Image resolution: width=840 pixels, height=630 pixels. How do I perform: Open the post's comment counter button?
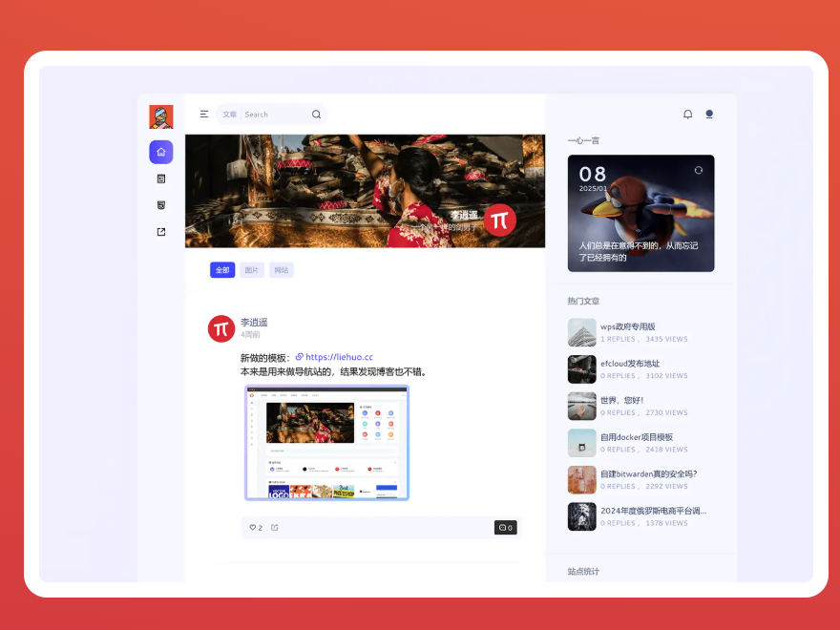[505, 528]
